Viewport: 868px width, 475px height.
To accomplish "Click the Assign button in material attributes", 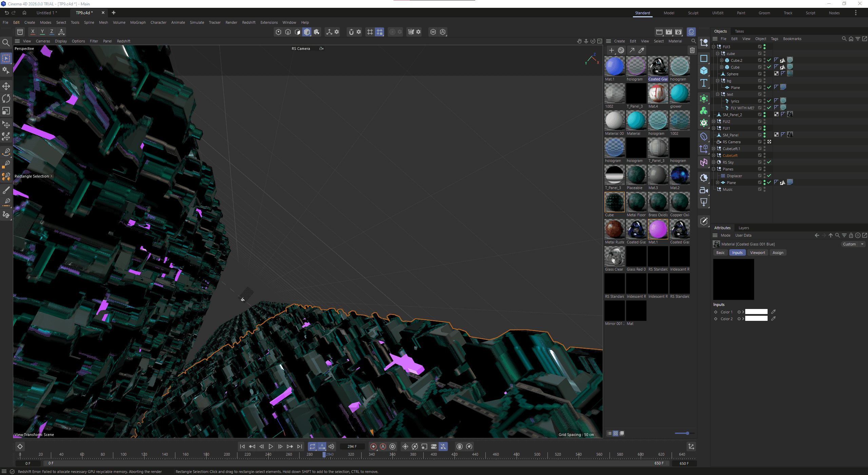I will pos(778,253).
